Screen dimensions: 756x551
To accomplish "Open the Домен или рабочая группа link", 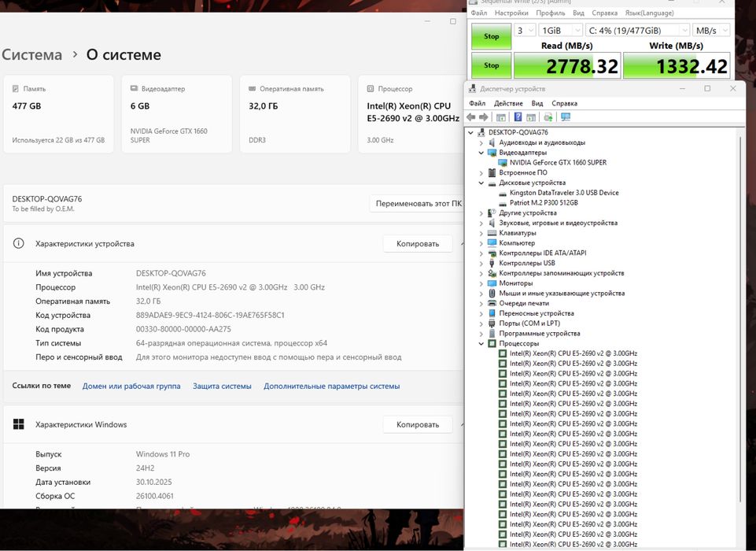I will click(131, 386).
